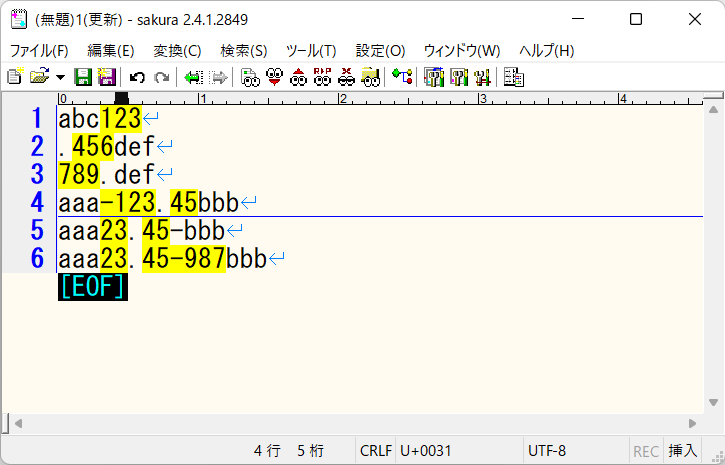Screen dimensions: 725x465
Task: Open the Grep folder search icon
Action: click(370, 77)
